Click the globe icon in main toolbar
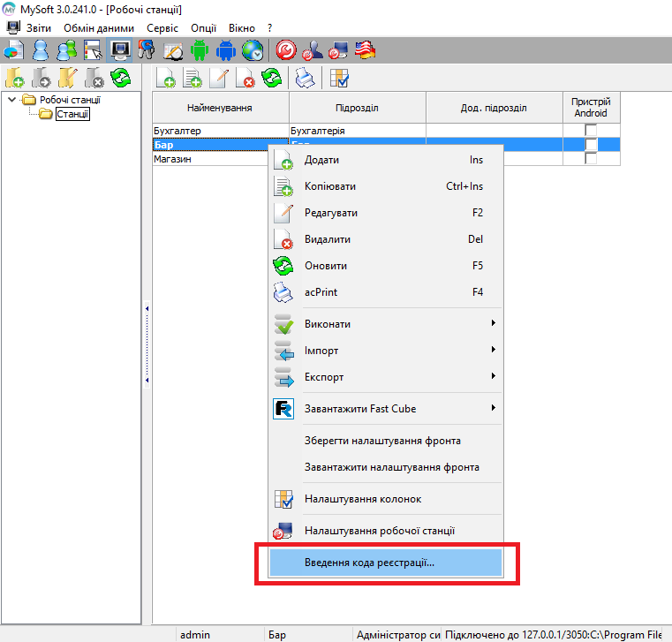Image resolution: width=672 pixels, height=642 pixels. coord(253,50)
